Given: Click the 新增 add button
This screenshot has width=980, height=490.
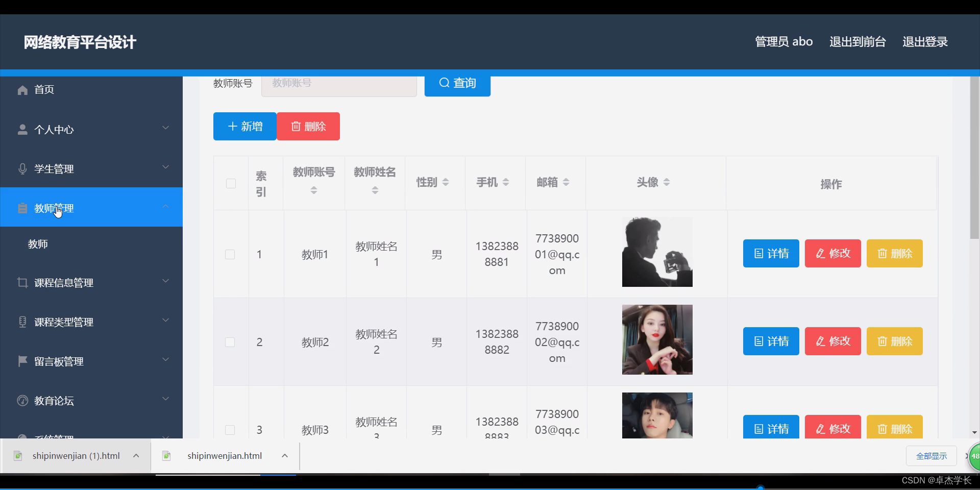Looking at the screenshot, I should coord(244,126).
